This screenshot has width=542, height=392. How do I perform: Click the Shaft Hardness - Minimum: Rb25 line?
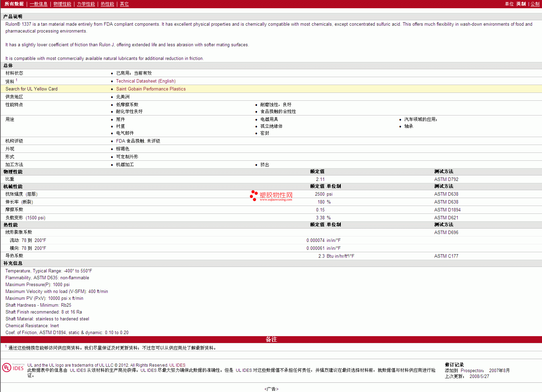click(38, 305)
